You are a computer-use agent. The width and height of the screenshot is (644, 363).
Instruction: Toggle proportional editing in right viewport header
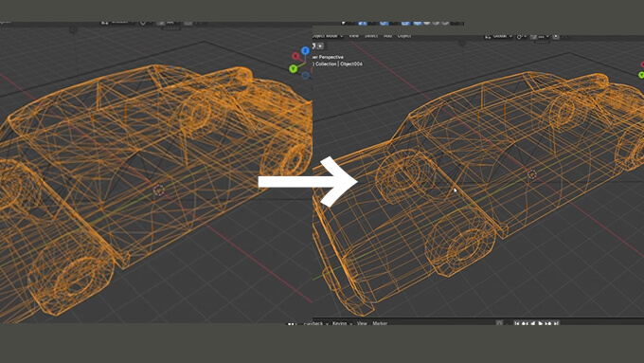[556, 36]
